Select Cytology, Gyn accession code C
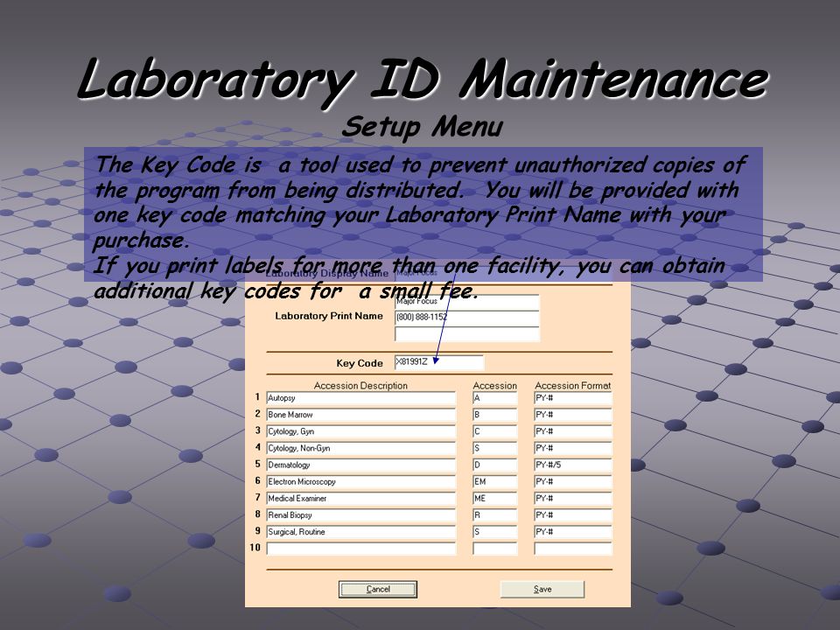The width and height of the screenshot is (840, 630). [495, 431]
